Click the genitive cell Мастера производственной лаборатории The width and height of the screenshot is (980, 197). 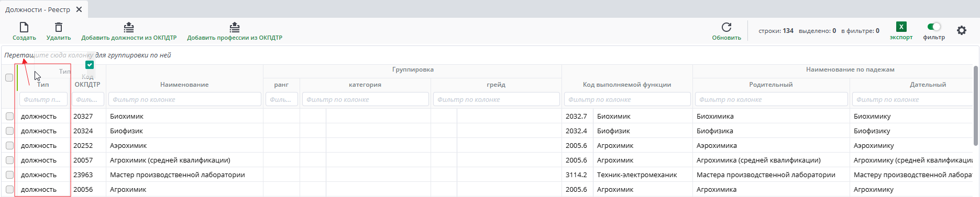point(771,175)
